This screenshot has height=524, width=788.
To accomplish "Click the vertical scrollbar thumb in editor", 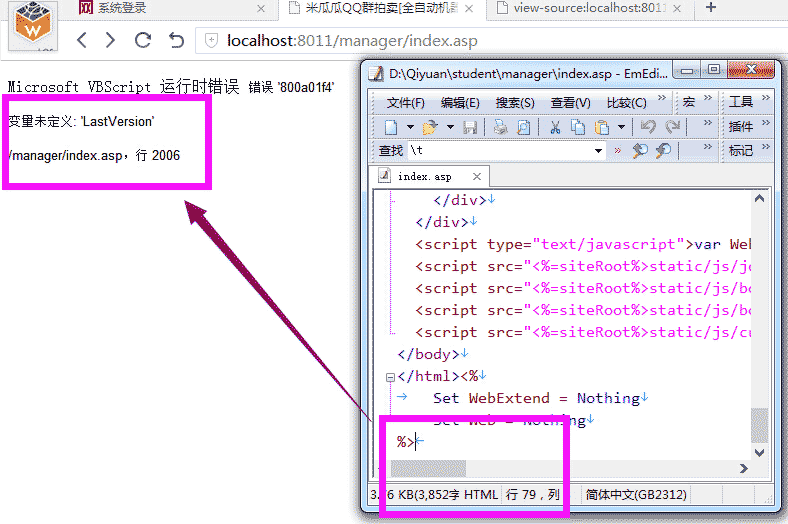I will [x=759, y=426].
